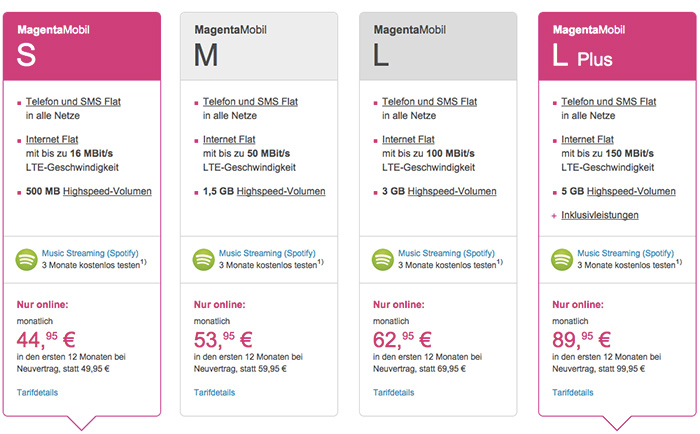This screenshot has width=700, height=434.
Task: Select the MagentaMobil S plan header
Action: pos(82,46)
